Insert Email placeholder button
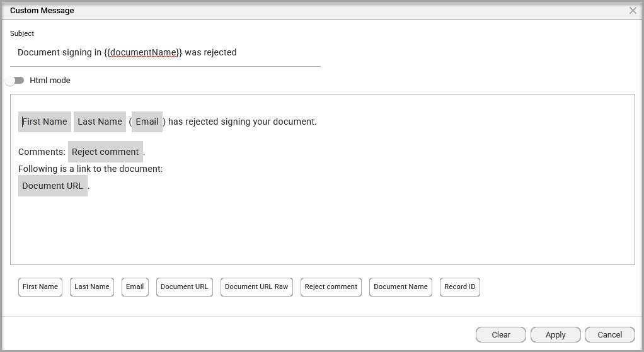The width and height of the screenshot is (644, 352). pyautogui.click(x=135, y=287)
